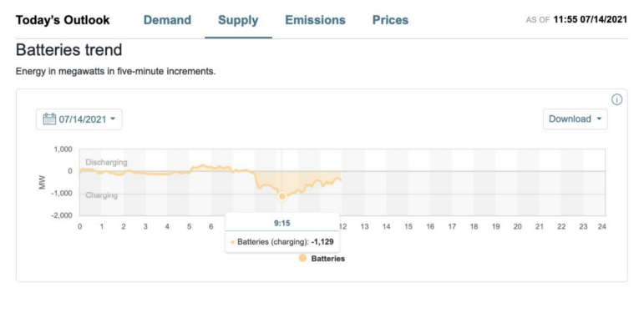Switch to the Demand tab
The width and height of the screenshot is (644, 313).
[x=167, y=20]
